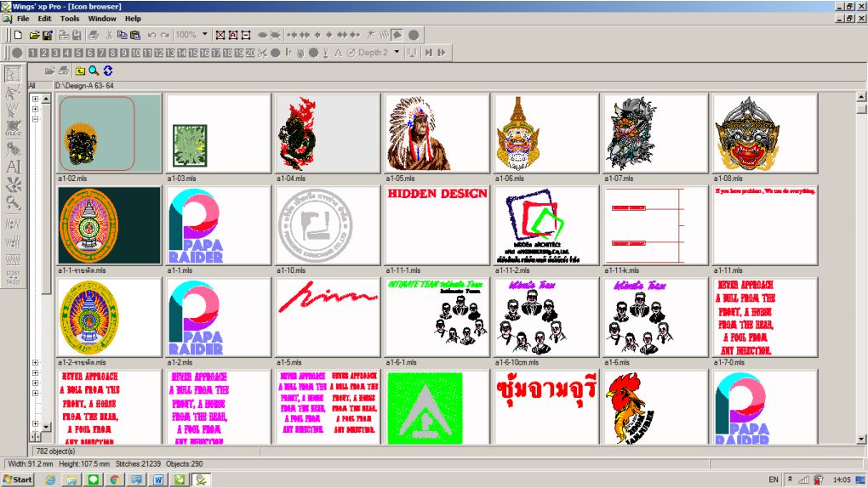Open the Window menu

[x=102, y=18]
